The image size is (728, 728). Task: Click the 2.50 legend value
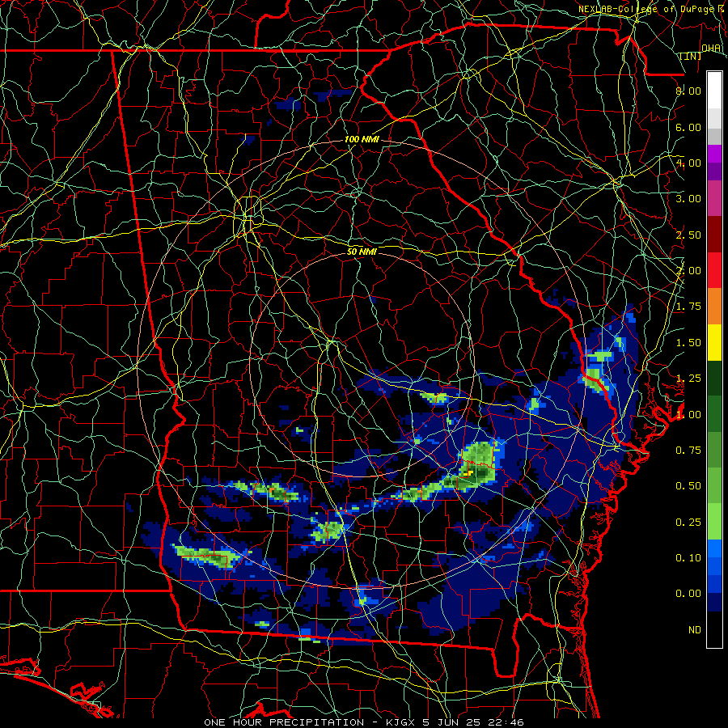[688, 235]
